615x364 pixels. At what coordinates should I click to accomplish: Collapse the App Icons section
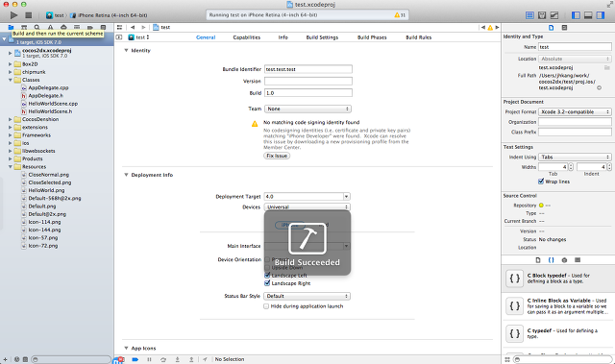tap(126, 349)
